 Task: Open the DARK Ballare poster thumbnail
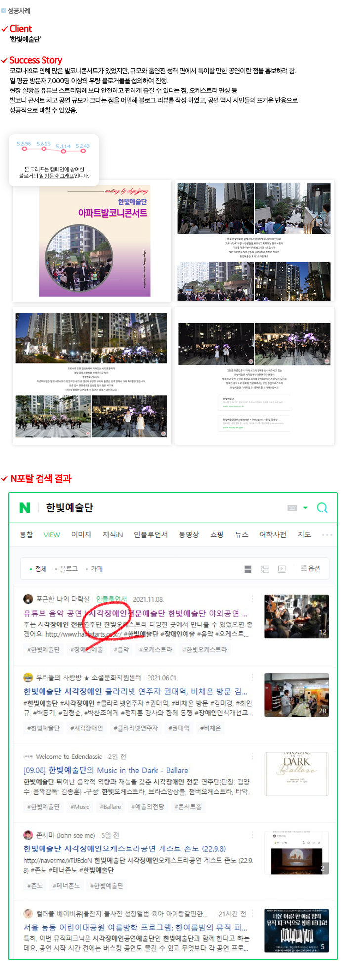pos(297,774)
